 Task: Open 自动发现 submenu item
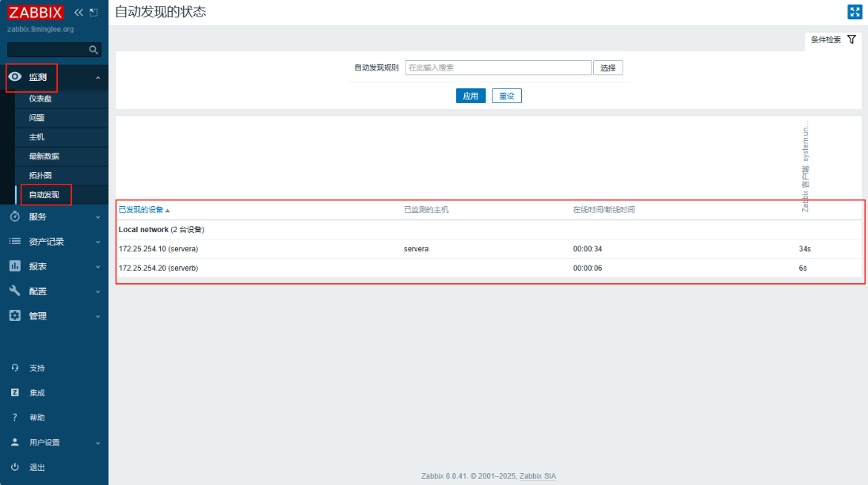pos(44,195)
